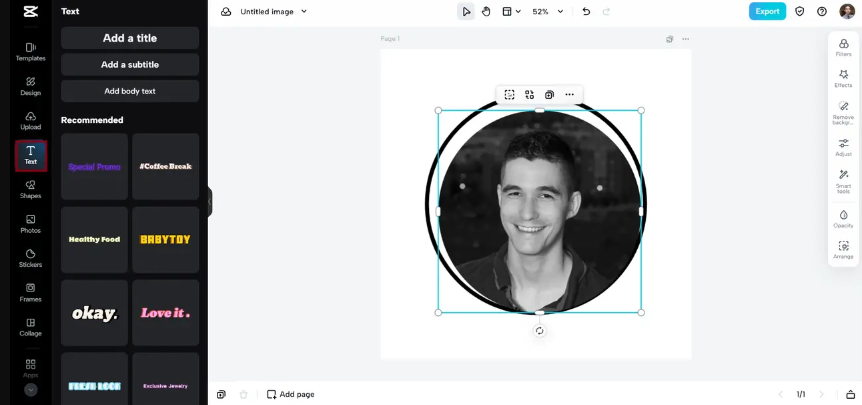Click the rotate handle below the image
The image size is (862, 405).
[x=539, y=331]
